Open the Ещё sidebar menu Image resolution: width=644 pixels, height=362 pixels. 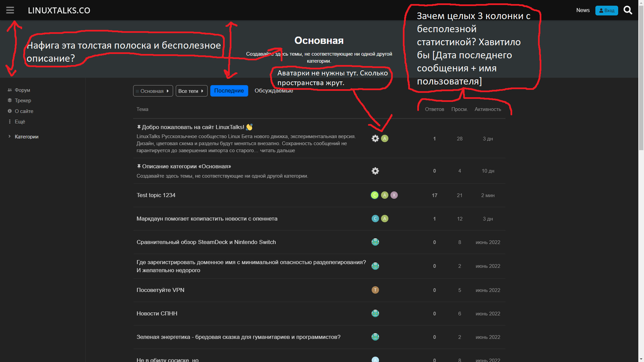click(20, 122)
